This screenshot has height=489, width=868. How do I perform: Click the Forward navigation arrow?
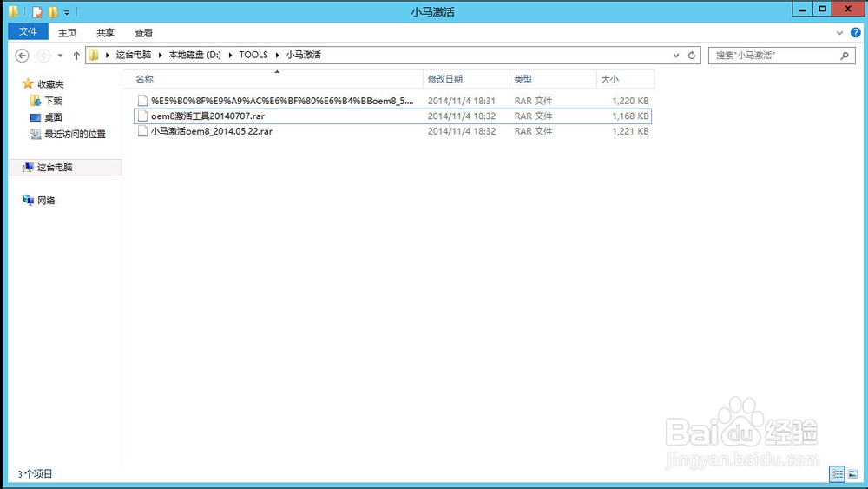pos(43,56)
